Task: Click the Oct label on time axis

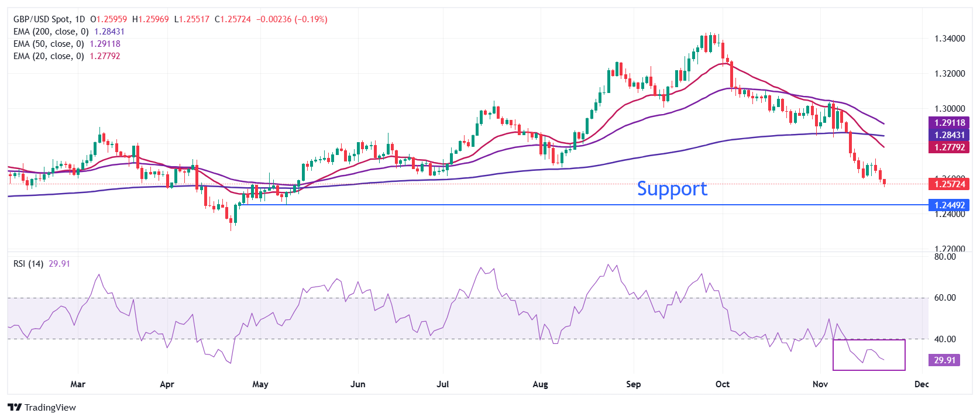Action: coord(723,384)
